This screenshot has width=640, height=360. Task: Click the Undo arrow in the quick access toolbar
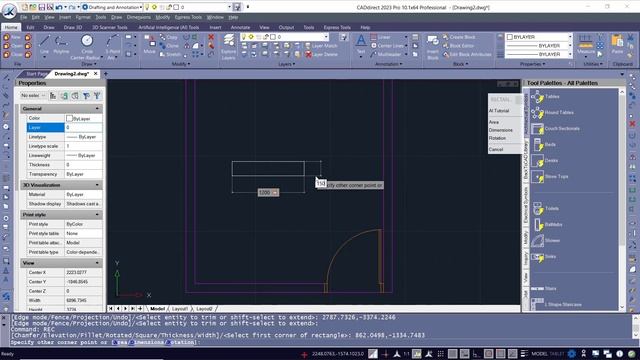59,7
